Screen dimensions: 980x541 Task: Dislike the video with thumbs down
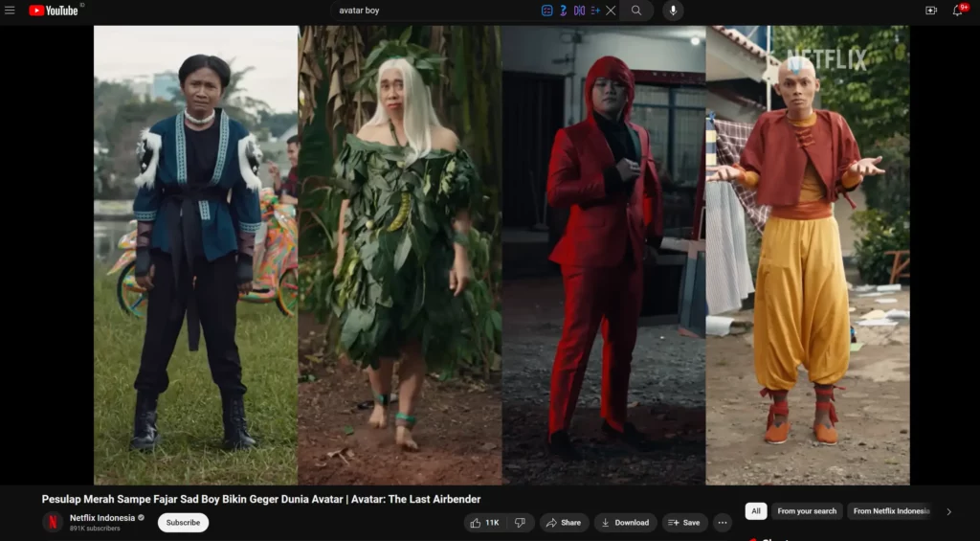click(520, 523)
